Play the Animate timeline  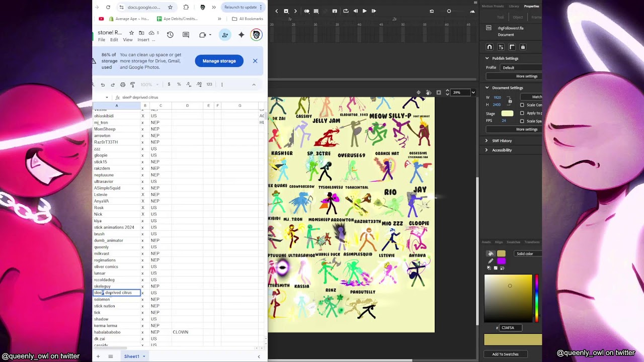365,11
